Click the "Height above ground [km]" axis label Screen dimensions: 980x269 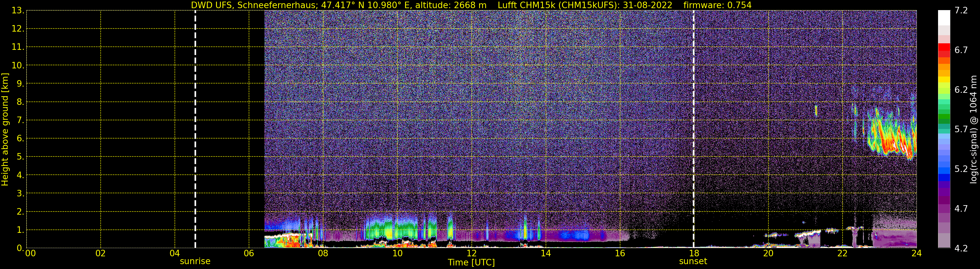click(5, 129)
